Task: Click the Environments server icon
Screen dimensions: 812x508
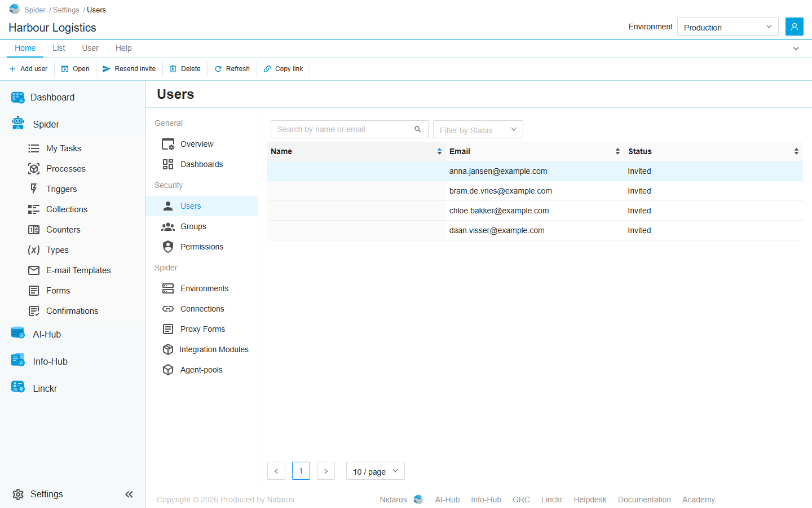Action: coord(168,288)
